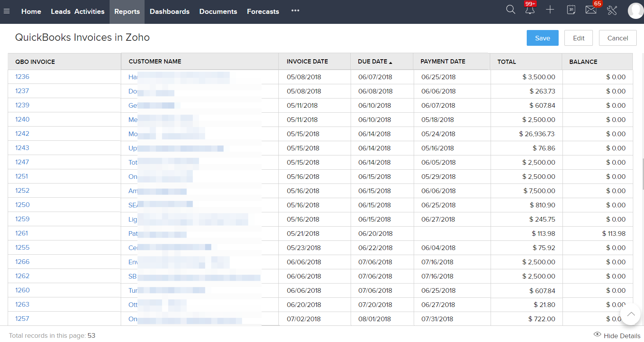Viewport: 644px width, 342px height.
Task: Open the calendar icon
Action: pos(571,10)
